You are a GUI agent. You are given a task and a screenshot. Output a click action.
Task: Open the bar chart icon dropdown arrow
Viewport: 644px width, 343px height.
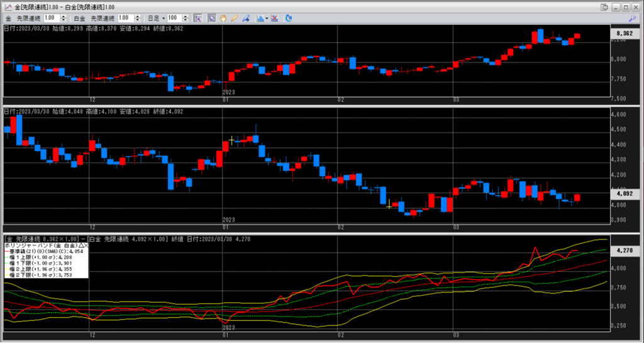[x=267, y=18]
